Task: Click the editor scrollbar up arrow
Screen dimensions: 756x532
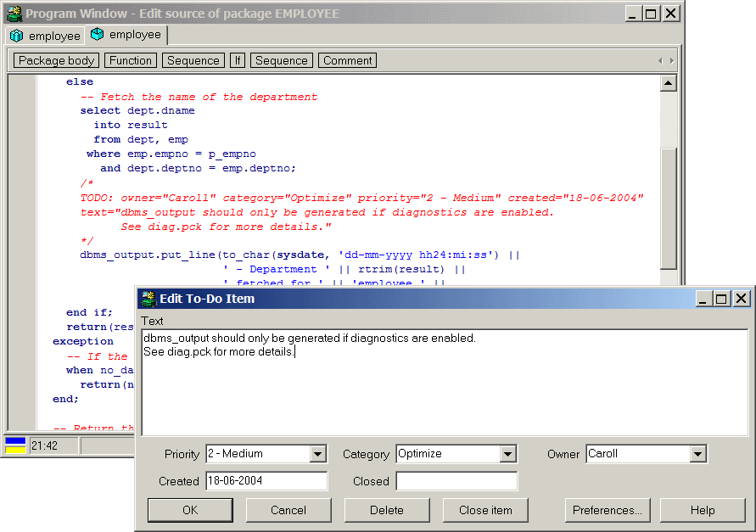Action: click(669, 83)
